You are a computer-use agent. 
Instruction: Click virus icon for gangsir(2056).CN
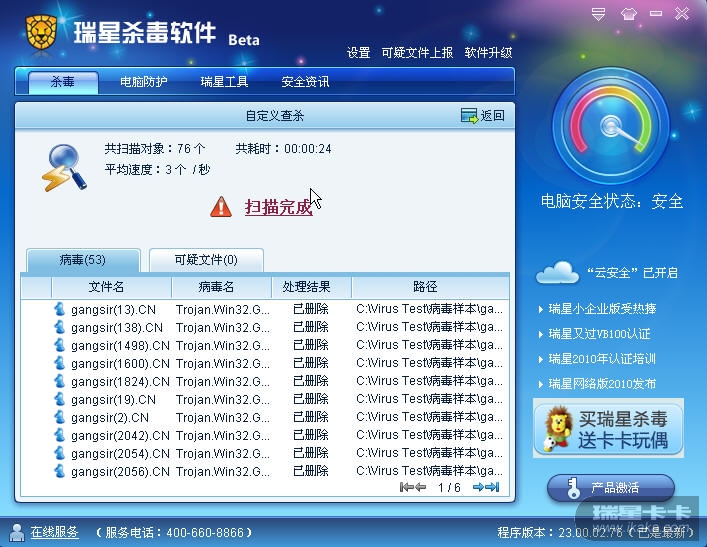point(60,471)
